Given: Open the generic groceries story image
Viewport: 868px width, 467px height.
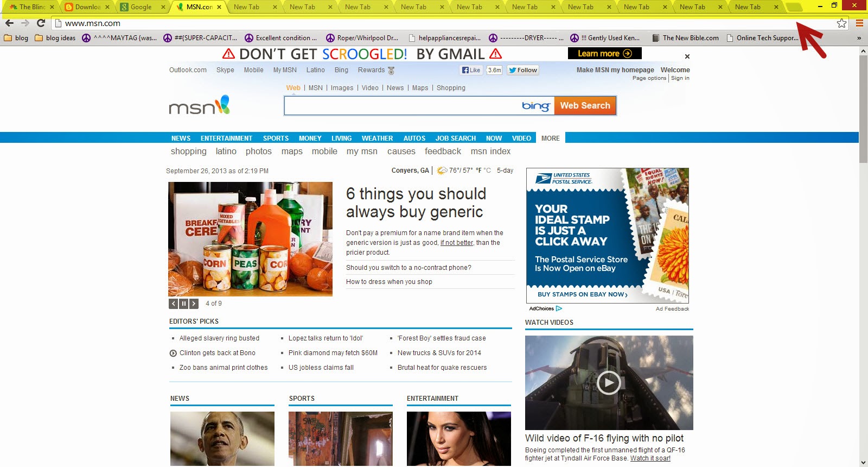Looking at the screenshot, I should [250, 239].
